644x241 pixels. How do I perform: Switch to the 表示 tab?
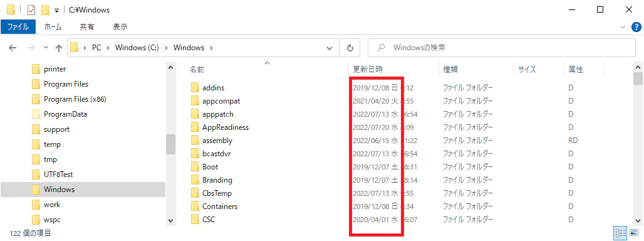pos(120,27)
